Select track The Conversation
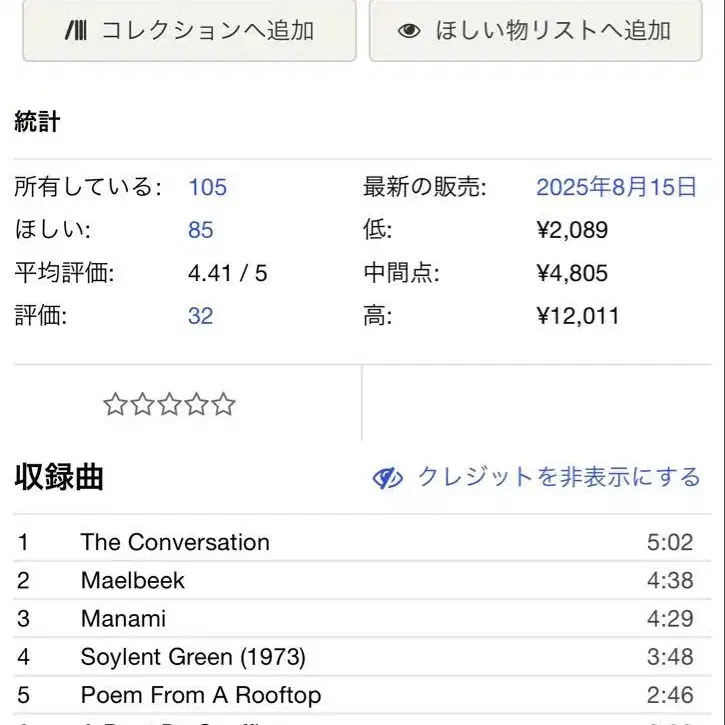The height and width of the screenshot is (725, 725). [175, 542]
